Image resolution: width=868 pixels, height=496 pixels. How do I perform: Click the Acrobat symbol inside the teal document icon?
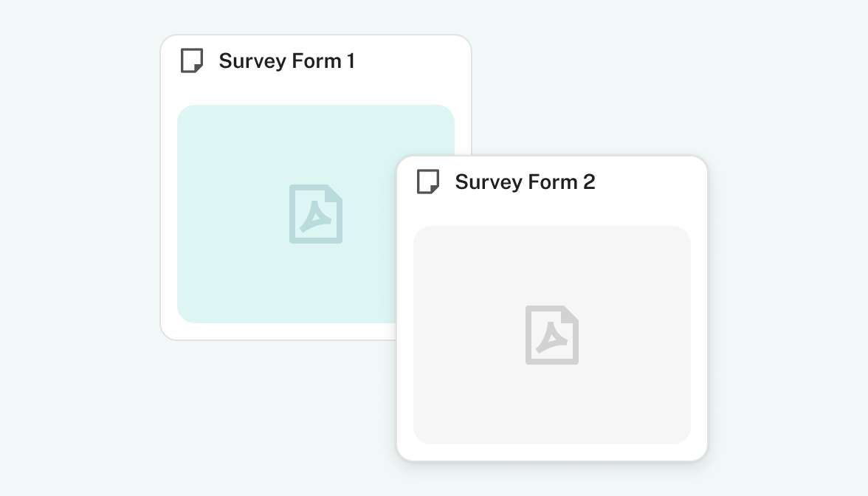click(316, 218)
